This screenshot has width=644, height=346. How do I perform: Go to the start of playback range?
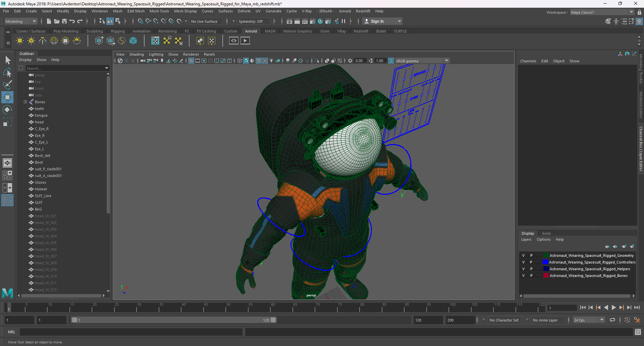583,307
